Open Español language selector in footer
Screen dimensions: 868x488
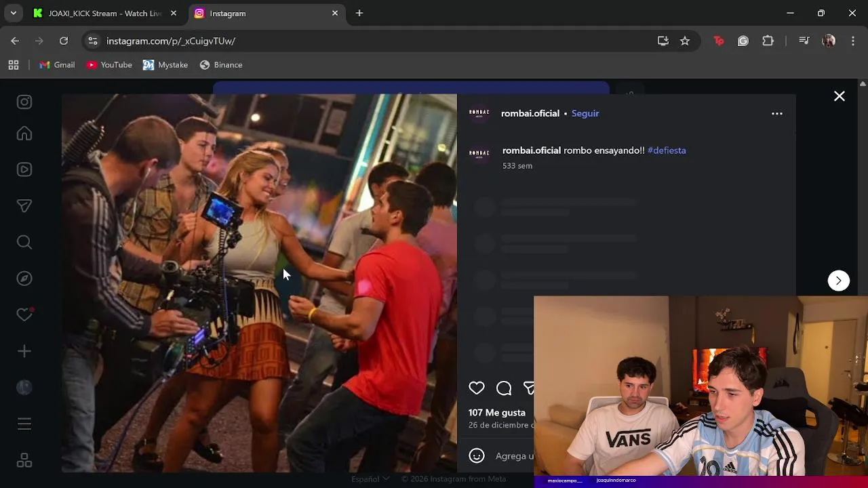point(370,479)
